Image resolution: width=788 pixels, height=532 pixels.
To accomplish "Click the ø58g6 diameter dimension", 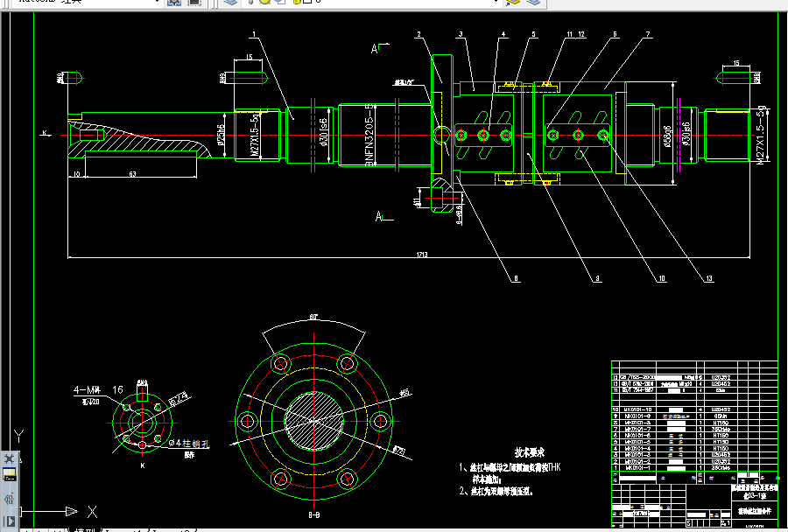I will coord(667,136).
